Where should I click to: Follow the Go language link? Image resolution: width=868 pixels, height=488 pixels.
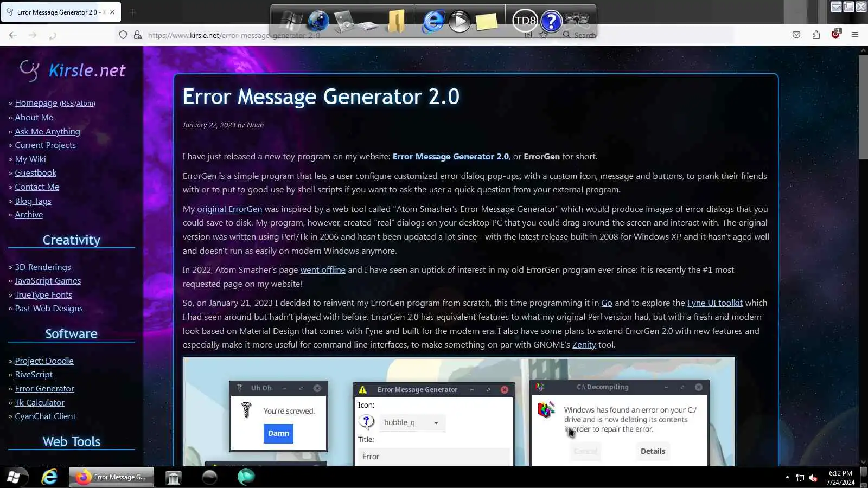[607, 303]
